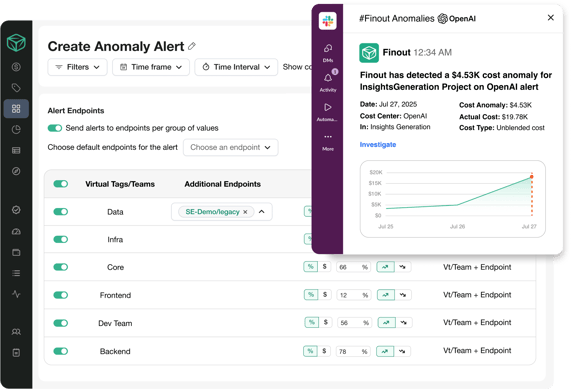Click the Additional Endpoints column header
Viewport: 571px width, 389px height.
pos(223,184)
